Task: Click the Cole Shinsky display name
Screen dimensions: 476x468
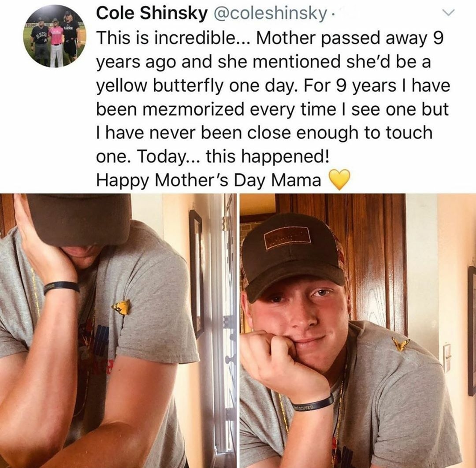Action: (x=152, y=13)
